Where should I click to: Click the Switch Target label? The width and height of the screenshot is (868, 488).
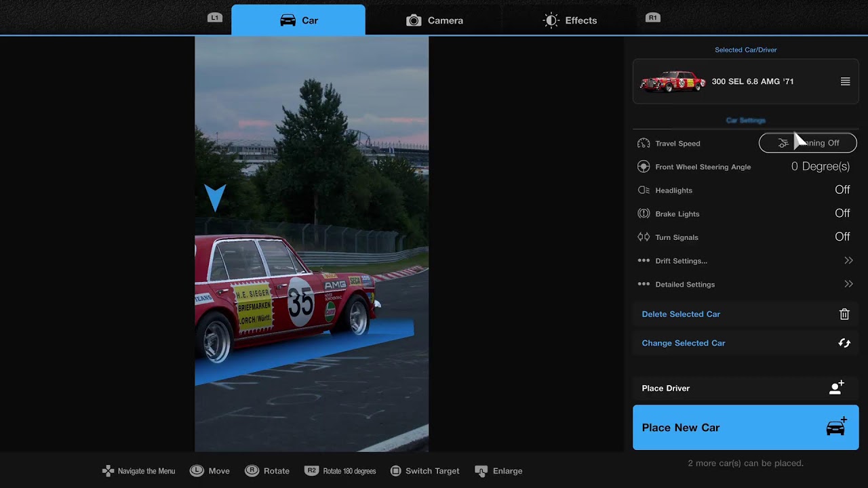point(432,471)
